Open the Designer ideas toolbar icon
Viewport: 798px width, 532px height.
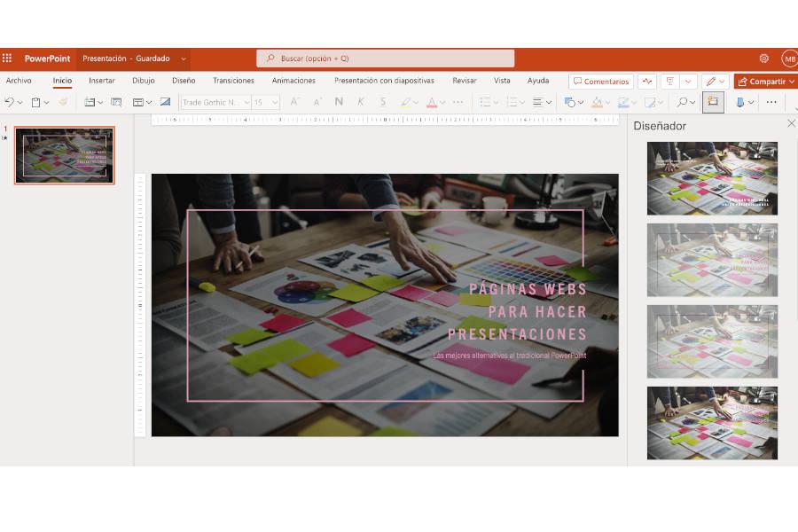click(712, 102)
